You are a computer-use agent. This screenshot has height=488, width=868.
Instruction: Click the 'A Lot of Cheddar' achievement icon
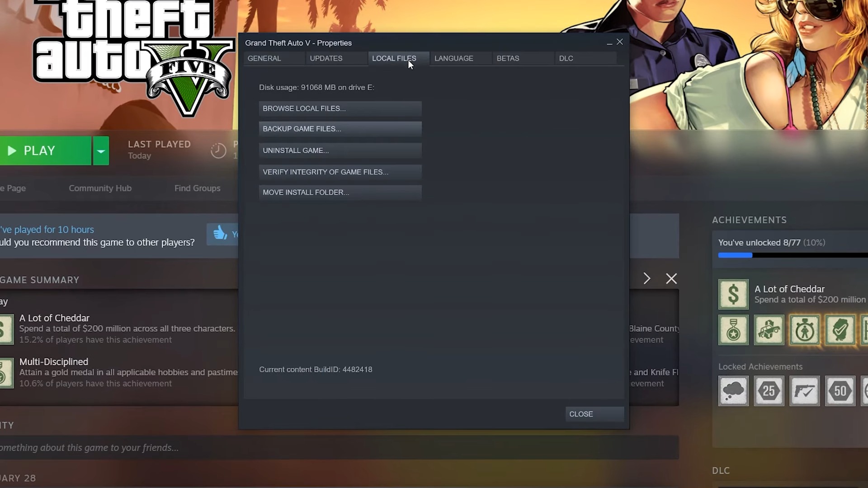(733, 294)
